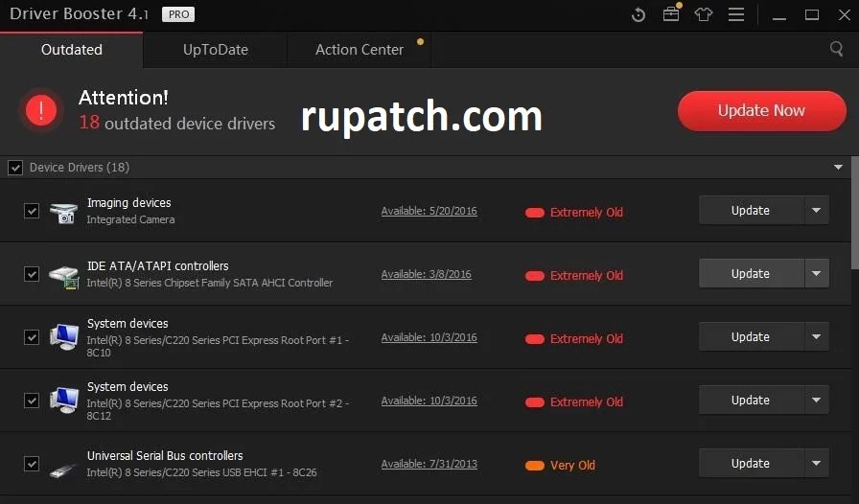Click the PRO badge next to title

[178, 14]
